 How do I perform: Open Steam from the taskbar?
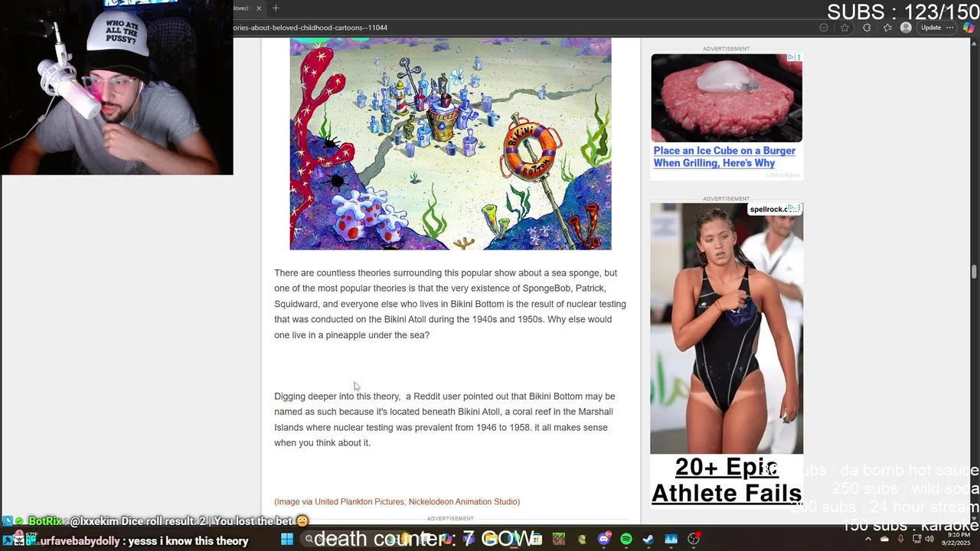pos(648,540)
